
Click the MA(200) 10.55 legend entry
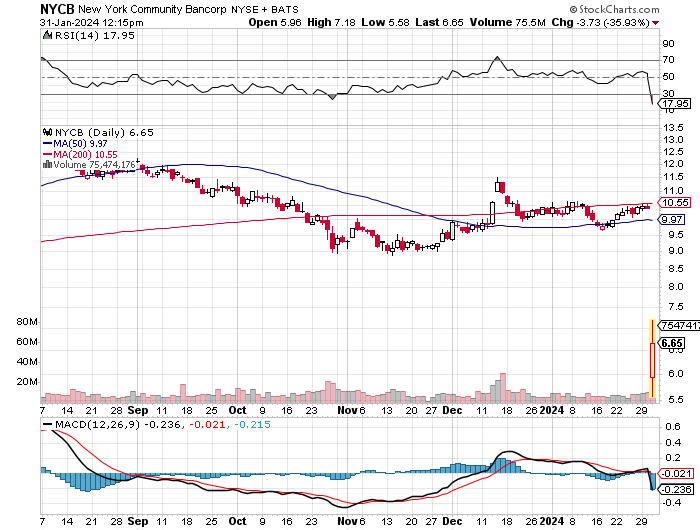tap(80, 154)
